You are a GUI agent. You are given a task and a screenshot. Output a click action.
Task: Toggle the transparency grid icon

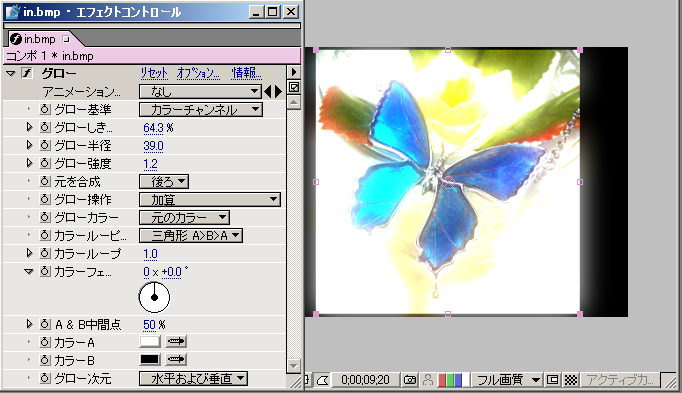(x=570, y=380)
